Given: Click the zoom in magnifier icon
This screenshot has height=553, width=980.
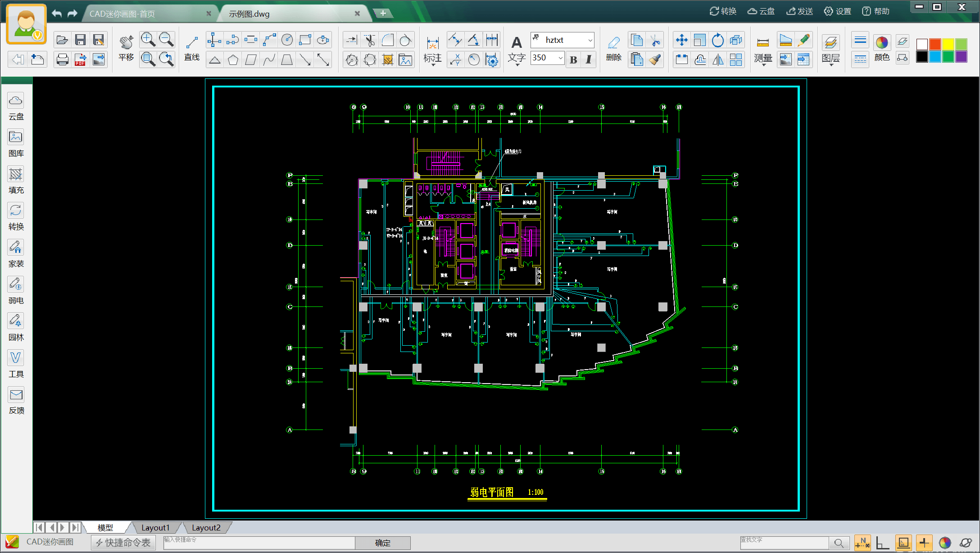Looking at the screenshot, I should [x=148, y=40].
